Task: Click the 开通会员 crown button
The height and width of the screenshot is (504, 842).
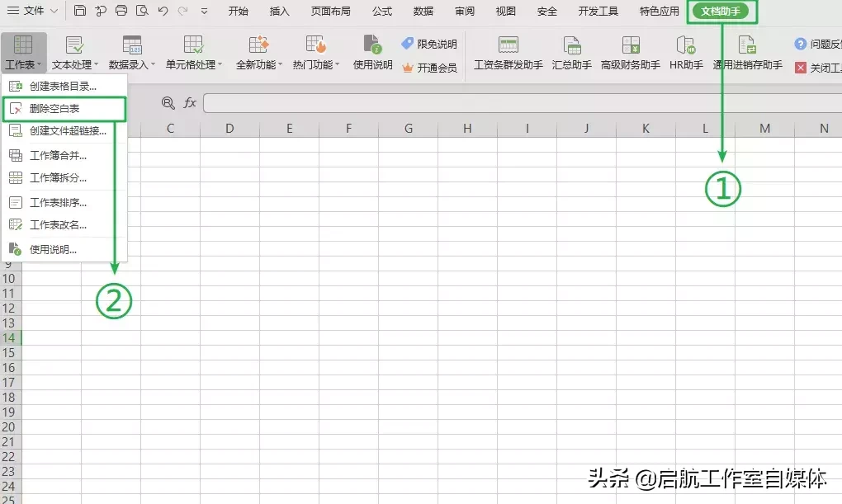Action: tap(429, 68)
